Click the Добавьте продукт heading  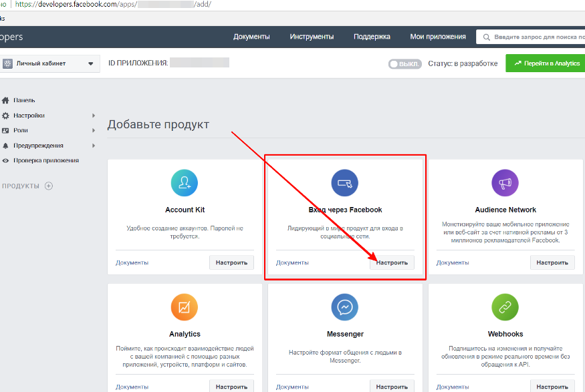158,124
